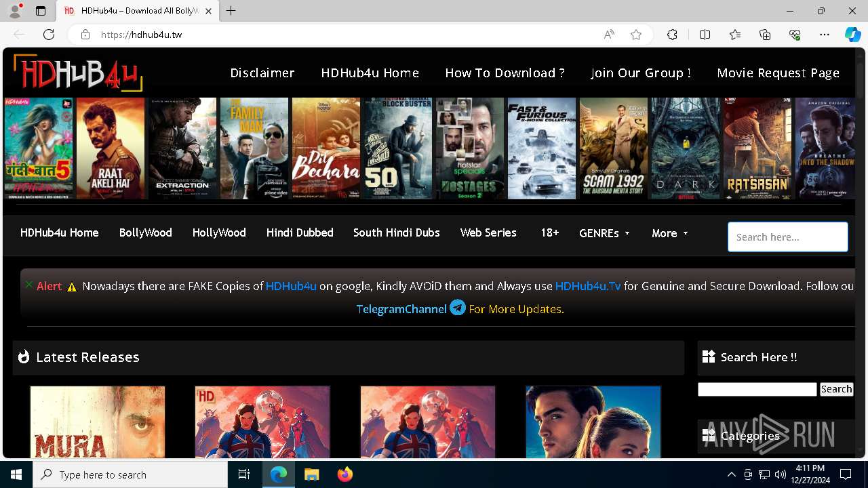
Task: Open Hindi Dubbed category
Action: point(300,232)
